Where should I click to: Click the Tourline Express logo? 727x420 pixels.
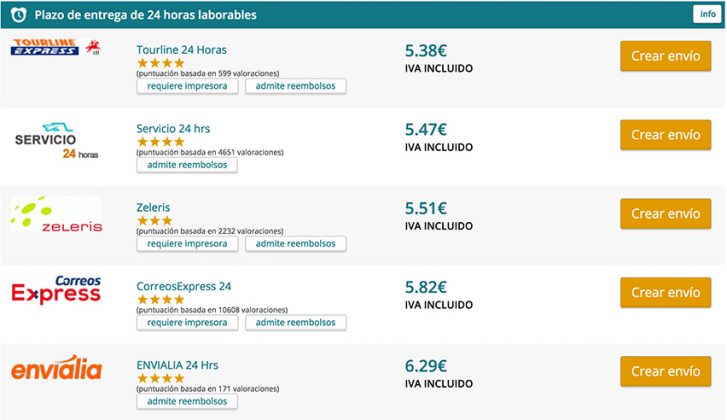(x=56, y=47)
